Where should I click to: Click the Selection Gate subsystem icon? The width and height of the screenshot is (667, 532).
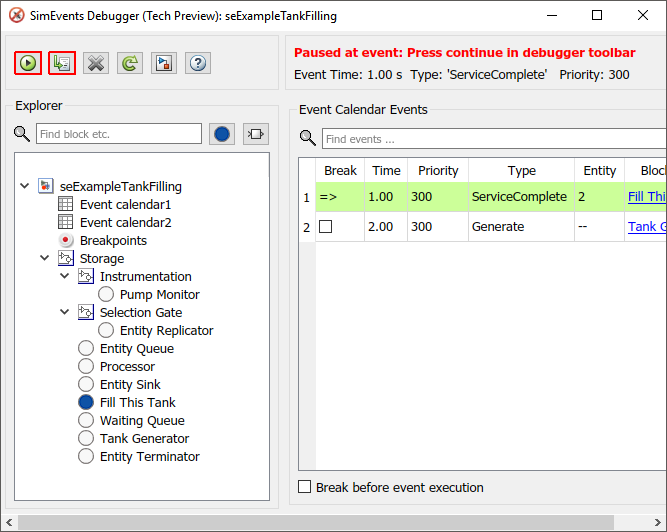[86, 312]
